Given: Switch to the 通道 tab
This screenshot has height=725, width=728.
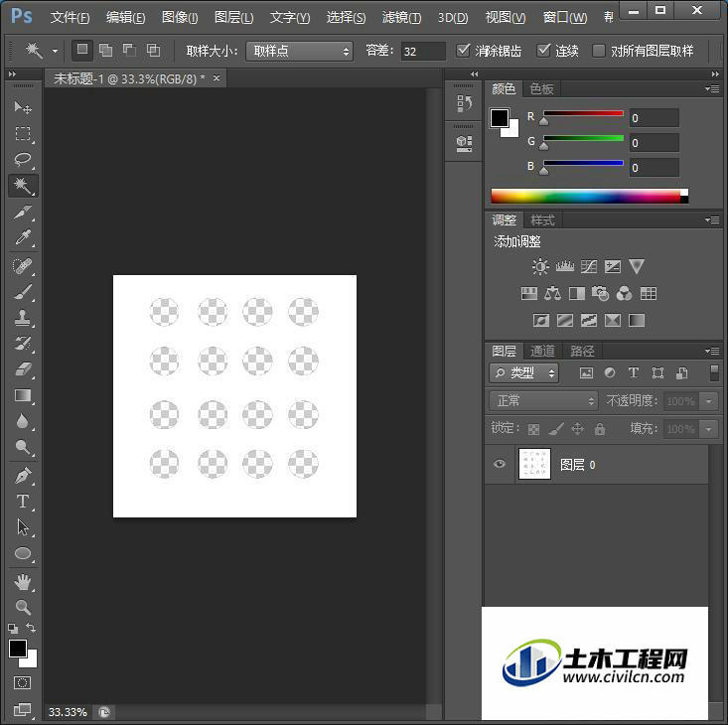Looking at the screenshot, I should 542,351.
